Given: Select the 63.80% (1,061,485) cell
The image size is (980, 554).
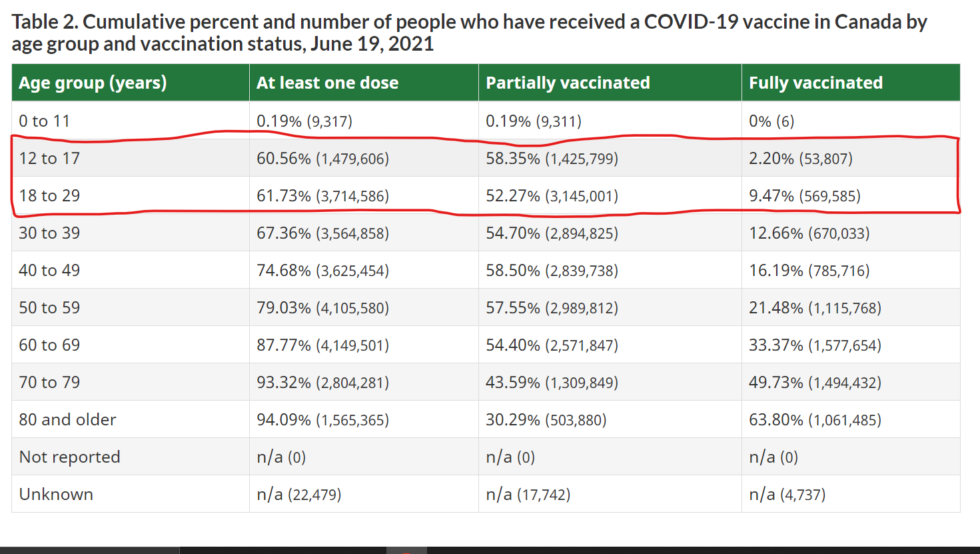Looking at the screenshot, I should coord(815,420).
